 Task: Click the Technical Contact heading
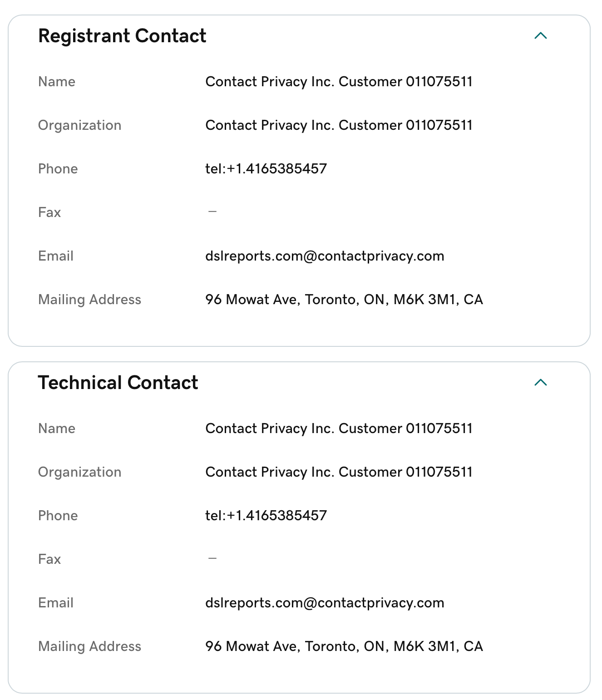(118, 383)
